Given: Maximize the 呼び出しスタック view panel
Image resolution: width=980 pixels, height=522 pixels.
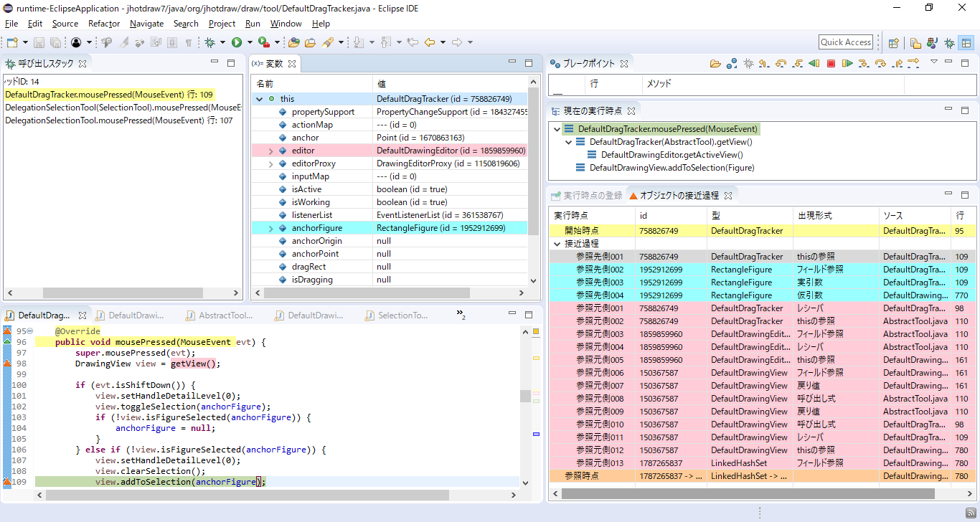Looking at the screenshot, I should pyautogui.click(x=231, y=63).
